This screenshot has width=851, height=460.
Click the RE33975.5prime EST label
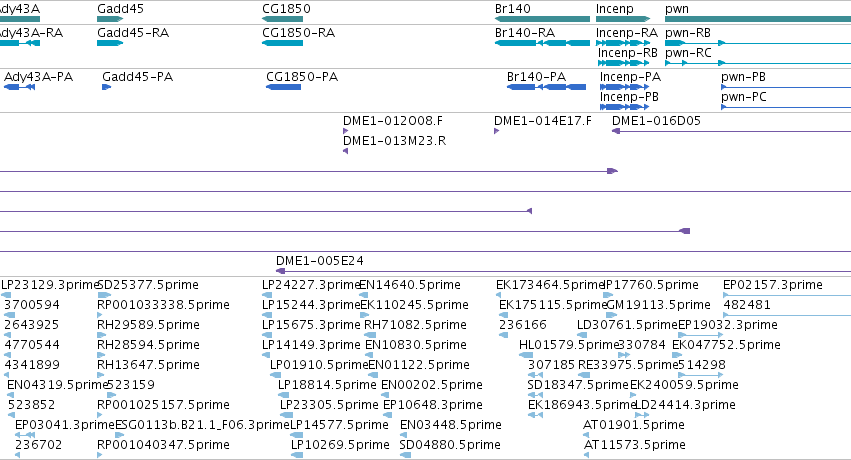(x=628, y=365)
